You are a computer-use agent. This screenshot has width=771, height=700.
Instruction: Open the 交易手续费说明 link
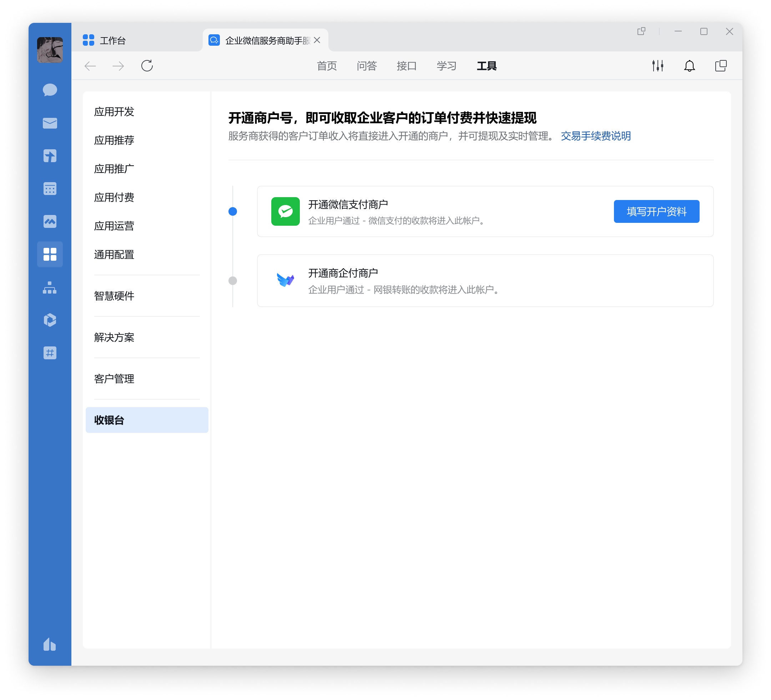(x=596, y=136)
